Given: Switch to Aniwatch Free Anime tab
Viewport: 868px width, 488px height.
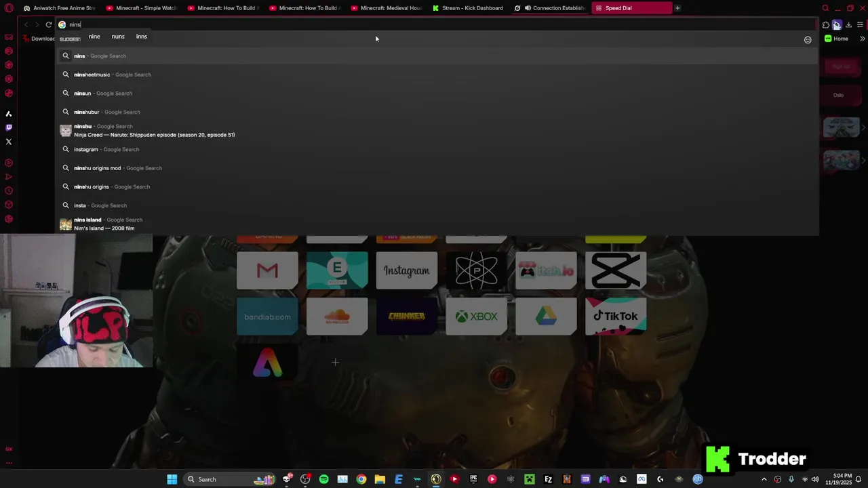Looking at the screenshot, I should (59, 8).
